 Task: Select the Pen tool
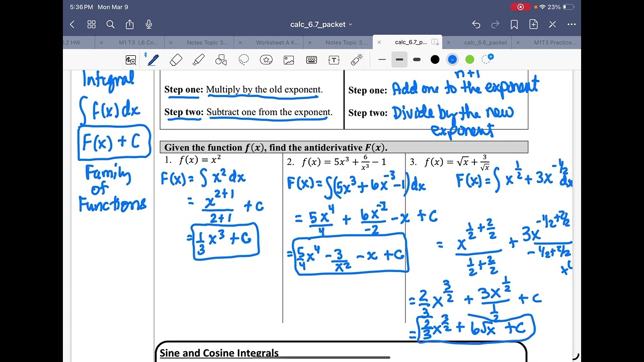coord(153,60)
